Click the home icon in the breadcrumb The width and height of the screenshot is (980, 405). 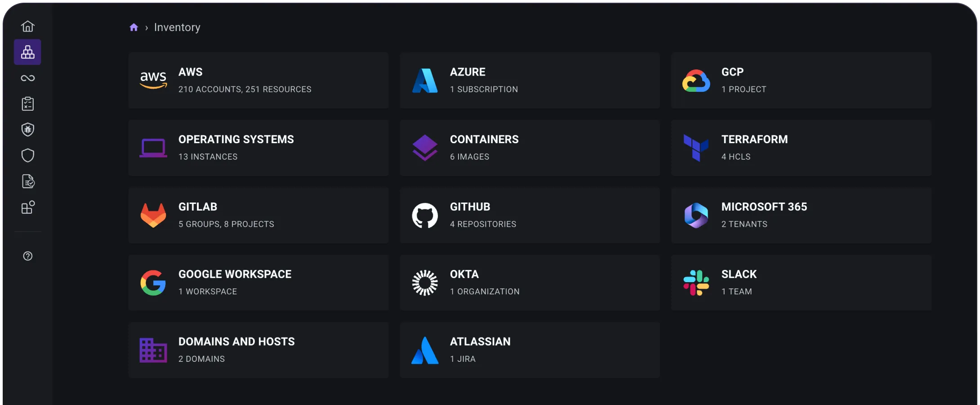tap(134, 27)
